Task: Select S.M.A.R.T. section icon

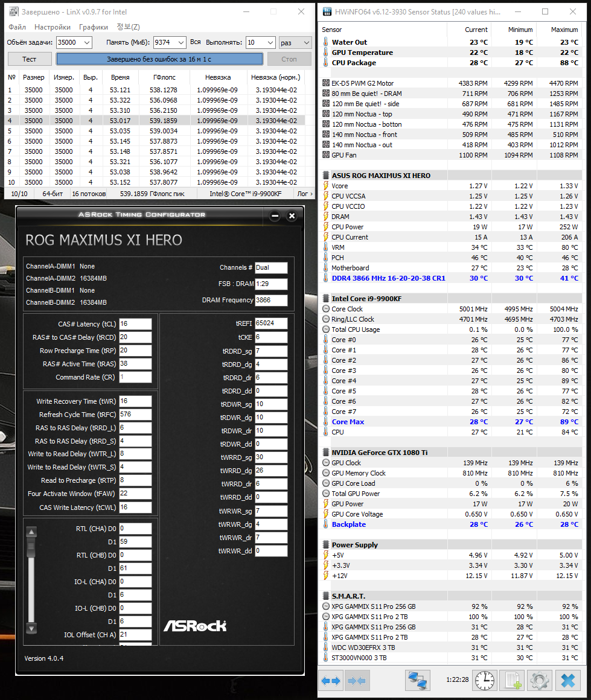Action: coord(326,596)
